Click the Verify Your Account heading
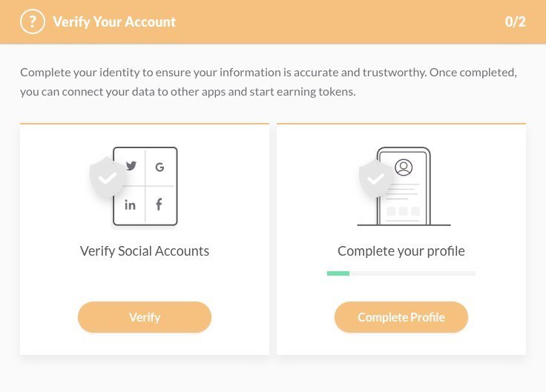 tap(114, 21)
